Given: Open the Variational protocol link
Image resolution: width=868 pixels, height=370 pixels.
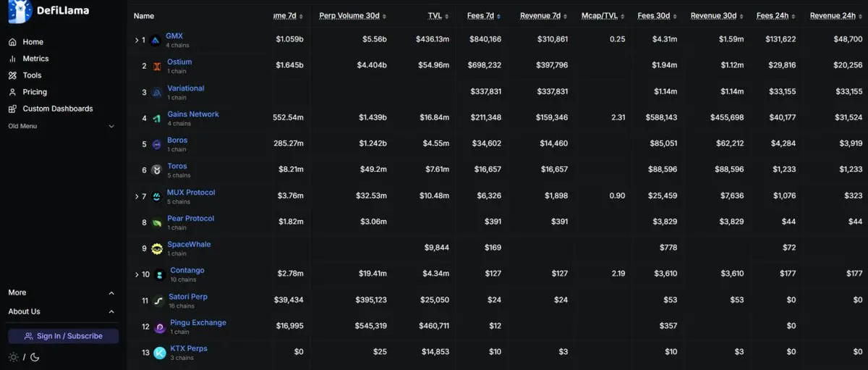Looking at the screenshot, I should point(185,88).
